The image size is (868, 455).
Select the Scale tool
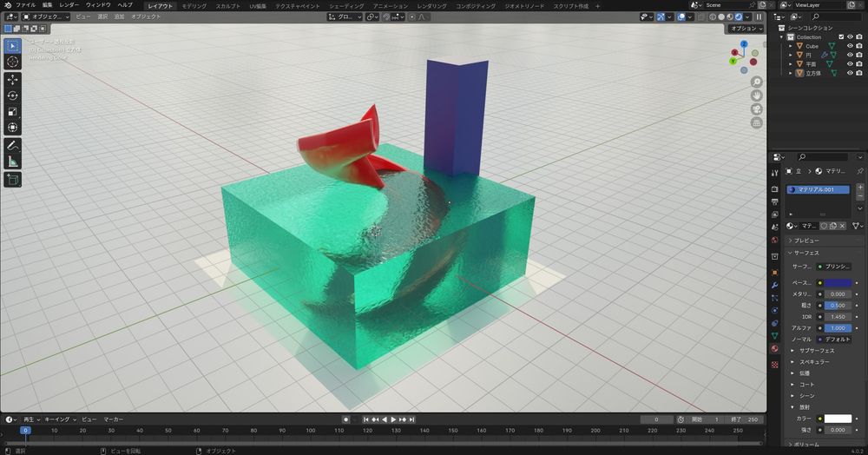(12, 112)
